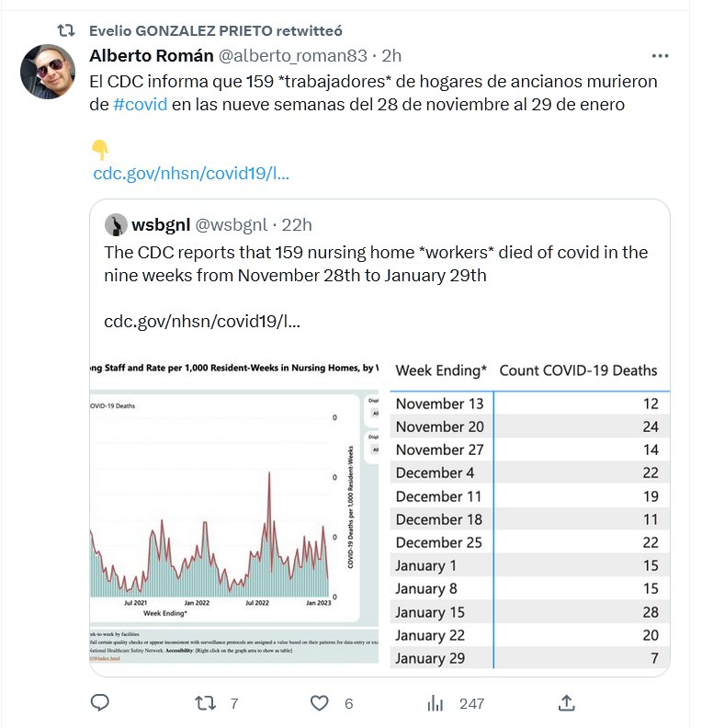
Task: Open the 2h tweet timestamp
Action: coord(392,55)
